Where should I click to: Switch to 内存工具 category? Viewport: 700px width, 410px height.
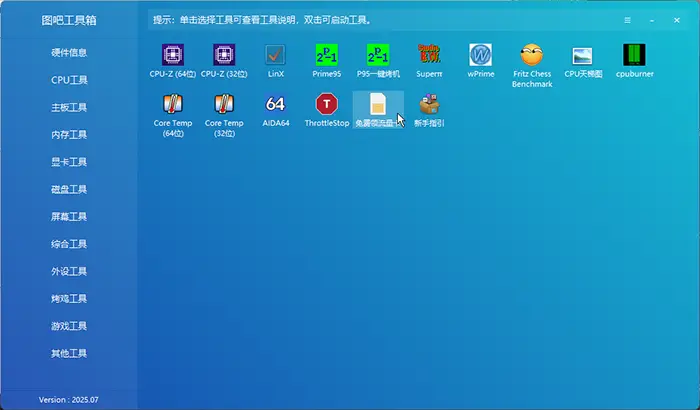coord(69,134)
